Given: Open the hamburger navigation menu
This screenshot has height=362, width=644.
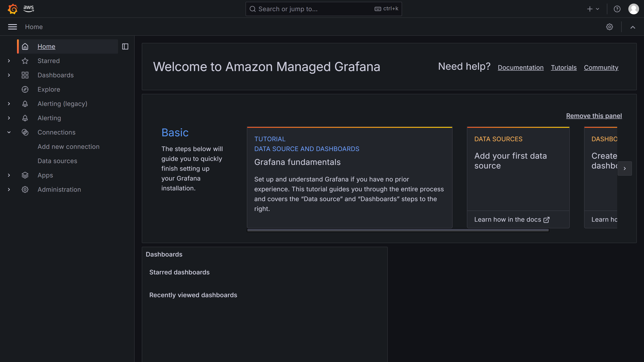Looking at the screenshot, I should coord(13,27).
